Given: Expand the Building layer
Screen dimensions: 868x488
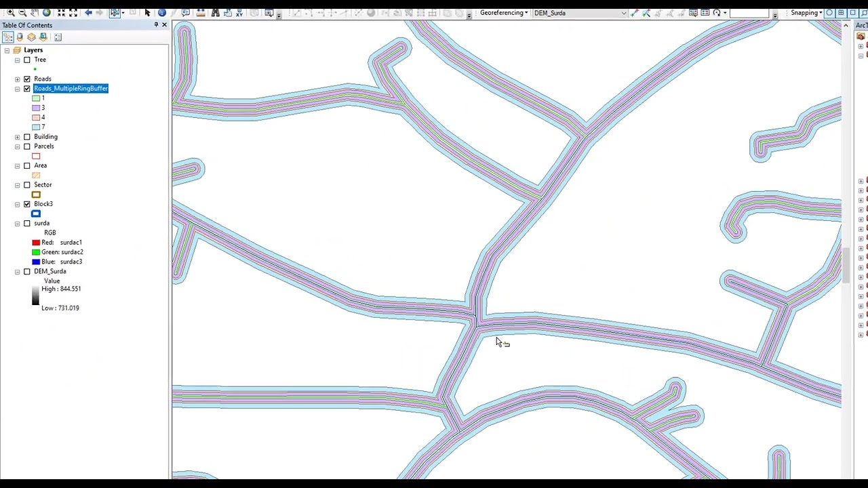Looking at the screenshot, I should (18, 137).
